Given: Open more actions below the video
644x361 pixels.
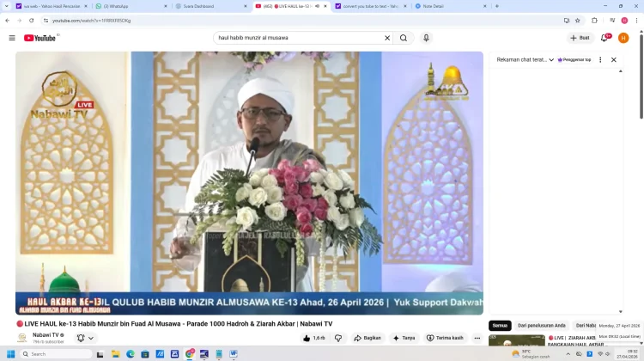Looking at the screenshot, I should (x=477, y=338).
